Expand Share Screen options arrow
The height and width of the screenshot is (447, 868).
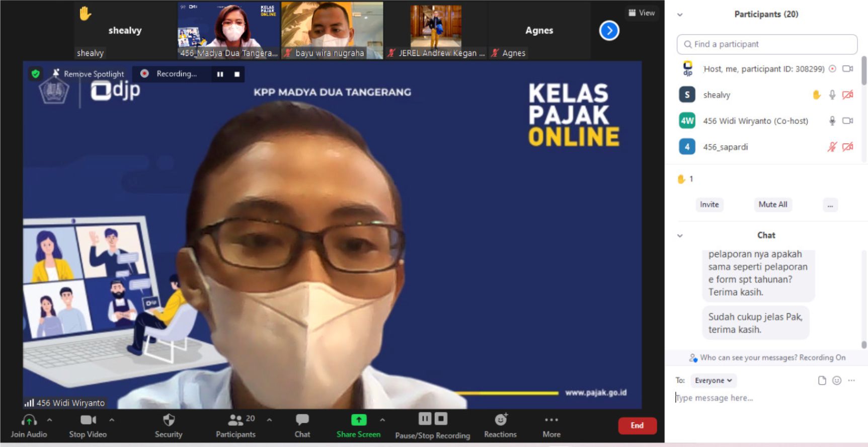coord(382,419)
